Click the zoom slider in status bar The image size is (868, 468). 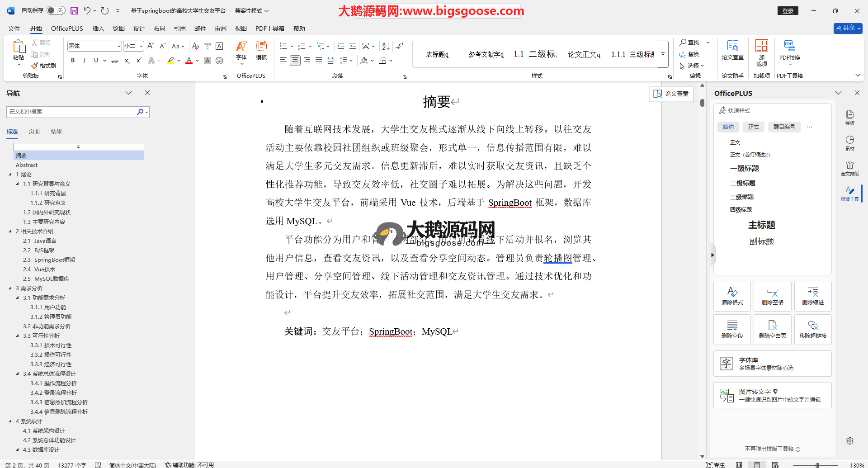click(817, 465)
